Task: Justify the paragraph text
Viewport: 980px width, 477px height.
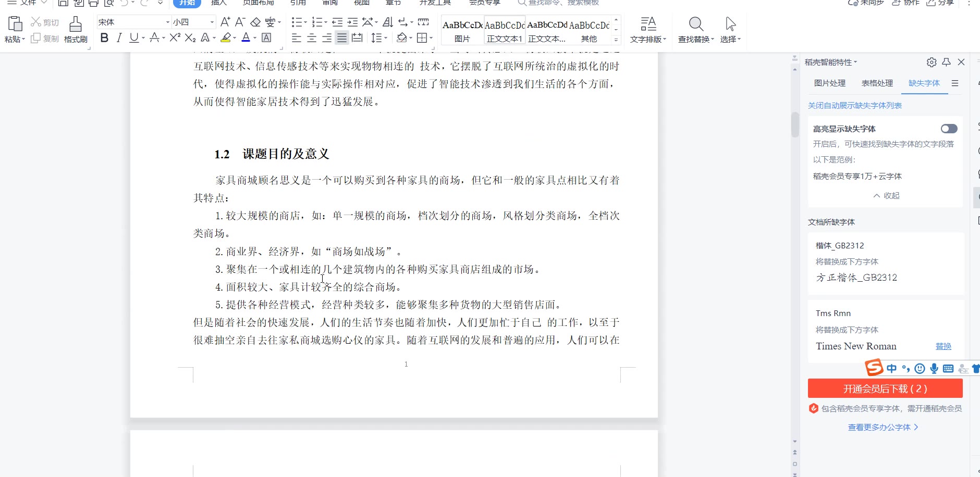Action: tap(342, 37)
